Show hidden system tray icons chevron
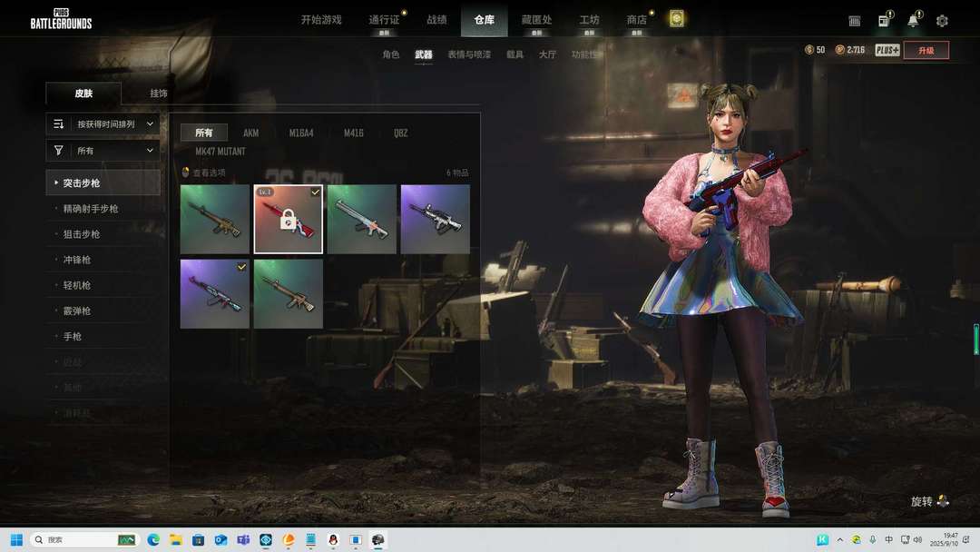 [x=840, y=539]
